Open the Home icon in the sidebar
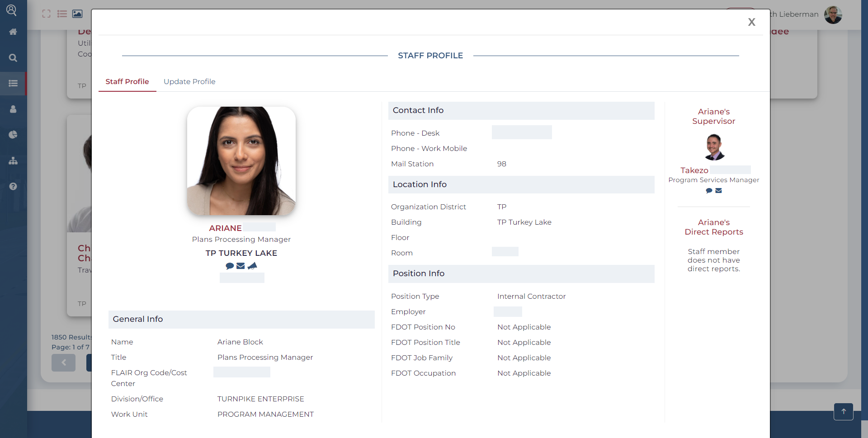Screen dimensions: 868x438 tap(13, 32)
